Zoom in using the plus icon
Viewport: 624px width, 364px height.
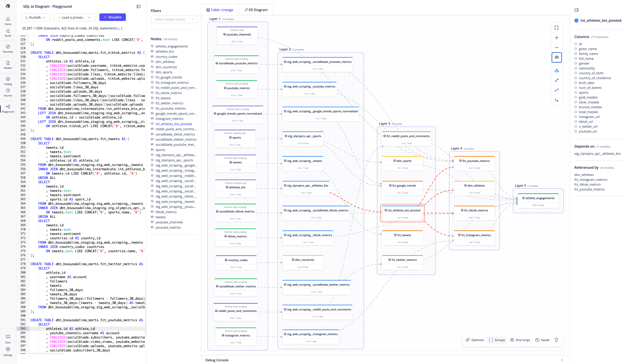[x=556, y=37]
